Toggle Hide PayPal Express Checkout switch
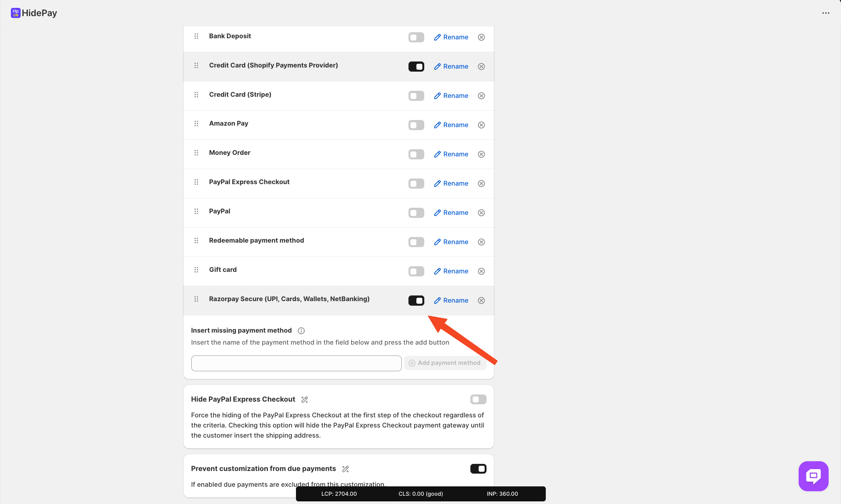This screenshot has width=841, height=504. [478, 399]
